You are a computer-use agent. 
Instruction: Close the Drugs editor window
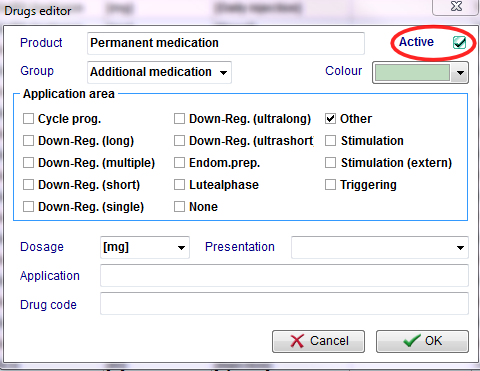456,7
